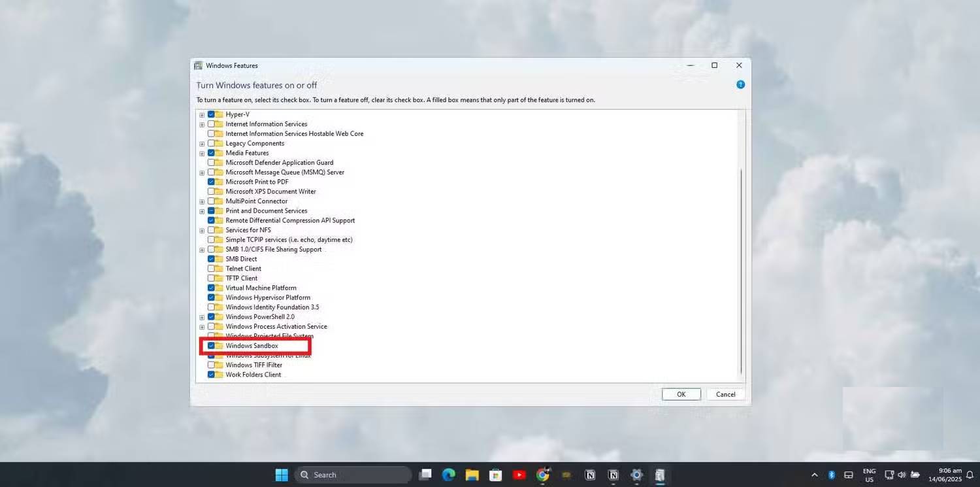The width and height of the screenshot is (980, 487).
Task: Open the Microsoft Store app
Action: (495, 475)
